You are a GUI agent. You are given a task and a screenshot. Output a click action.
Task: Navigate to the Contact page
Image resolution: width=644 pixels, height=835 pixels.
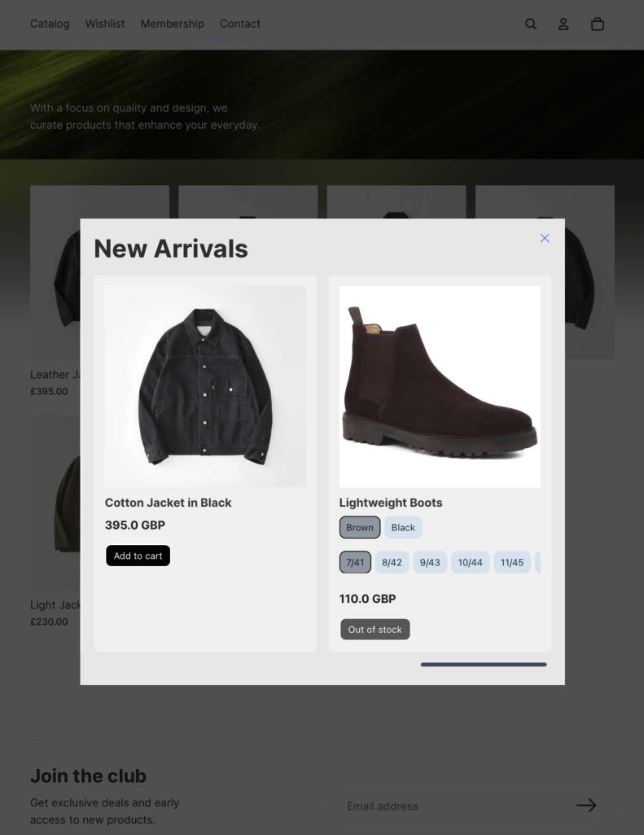[240, 24]
